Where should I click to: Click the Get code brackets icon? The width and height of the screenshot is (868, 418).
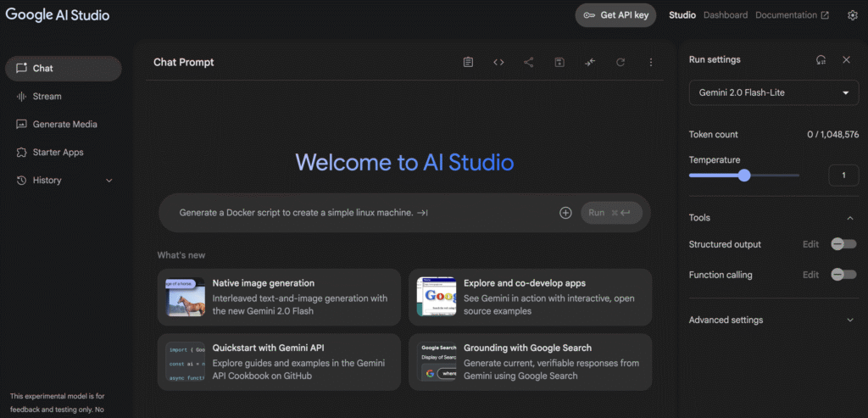tap(498, 63)
